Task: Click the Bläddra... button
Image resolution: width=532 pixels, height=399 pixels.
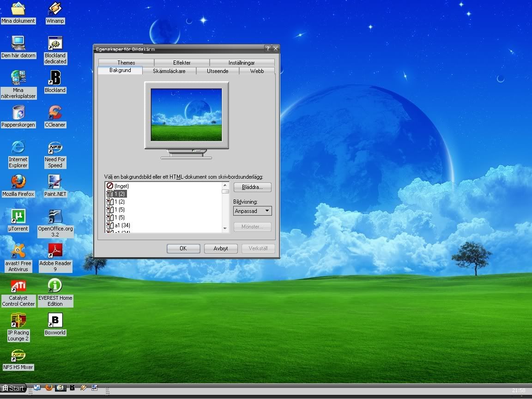Action: tap(252, 187)
